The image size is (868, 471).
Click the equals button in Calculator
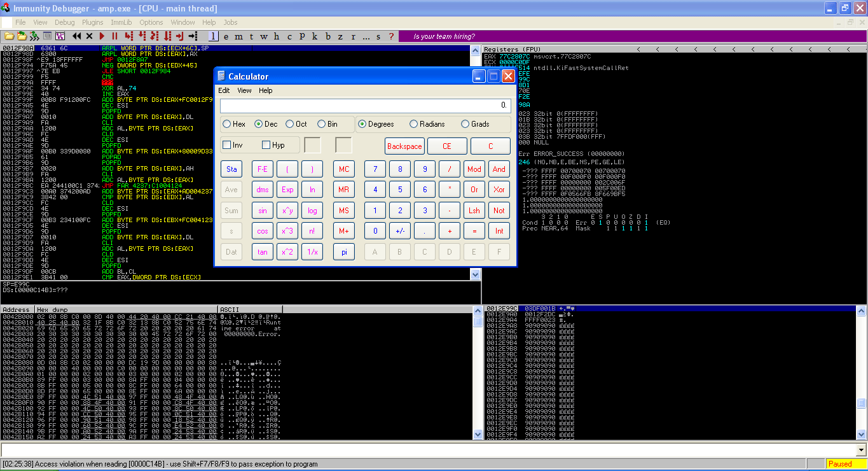[474, 231]
